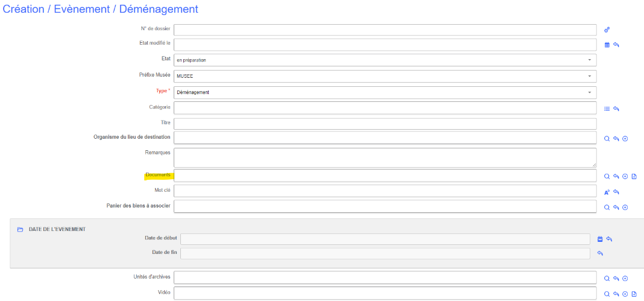Click search icon for Organisme du lieu de destination
The width and height of the screenshot is (644, 301).
click(607, 138)
